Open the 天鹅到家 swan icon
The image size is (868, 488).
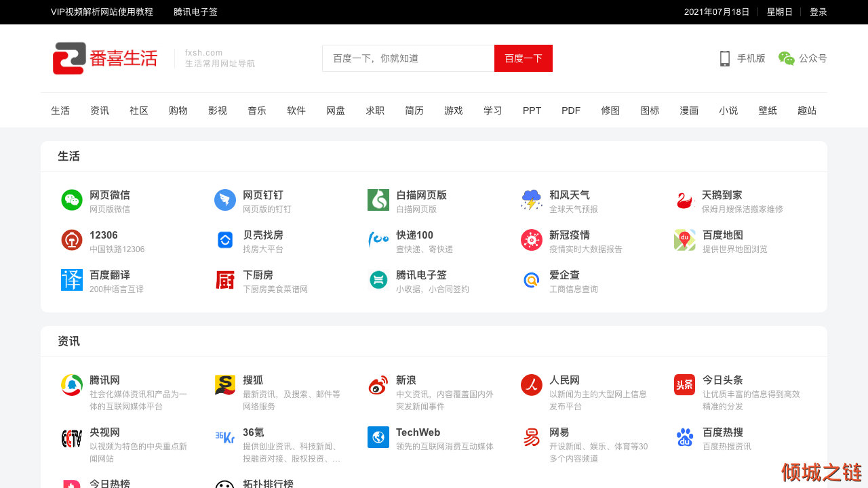685,200
